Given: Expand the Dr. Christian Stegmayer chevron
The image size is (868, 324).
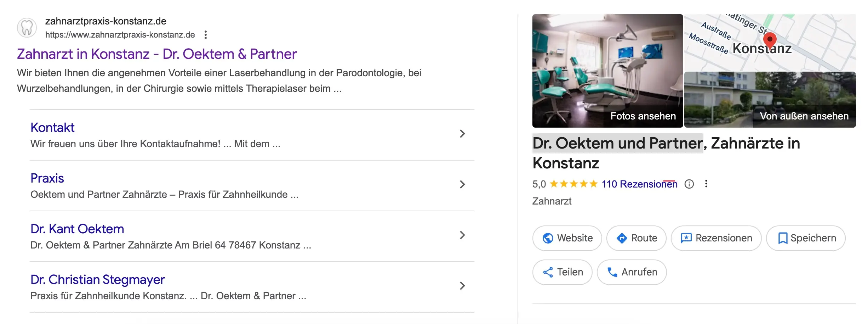Looking at the screenshot, I should pyautogui.click(x=462, y=286).
